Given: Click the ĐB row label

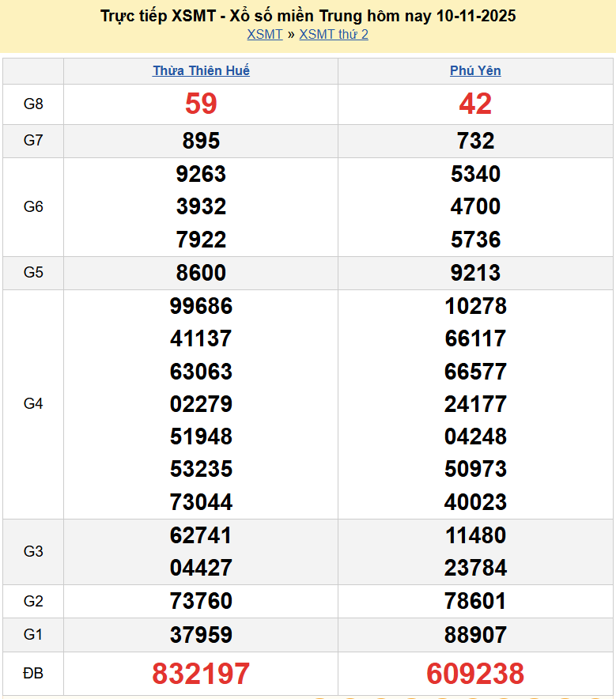Looking at the screenshot, I should [33, 674].
